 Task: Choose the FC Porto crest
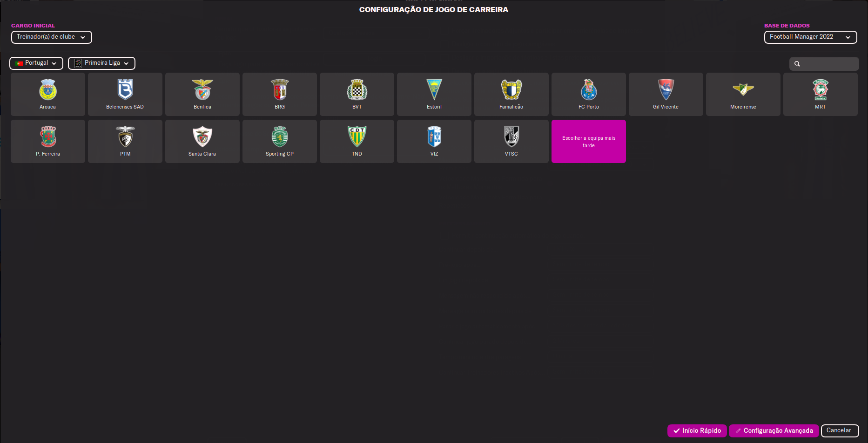coord(589,89)
